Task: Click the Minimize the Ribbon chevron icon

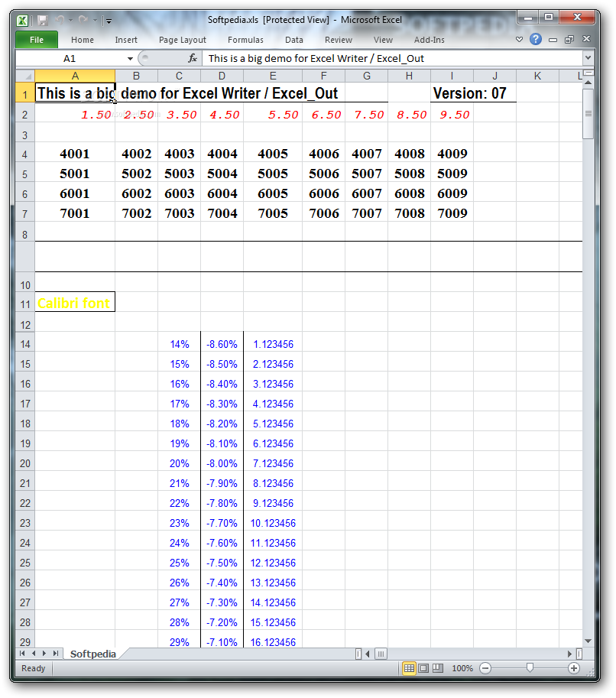Action: [519, 39]
